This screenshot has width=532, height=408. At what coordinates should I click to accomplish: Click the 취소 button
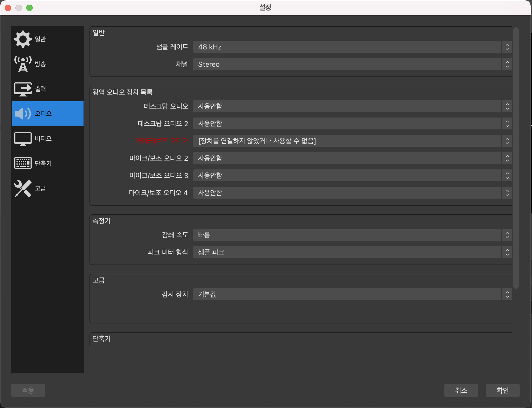point(461,390)
